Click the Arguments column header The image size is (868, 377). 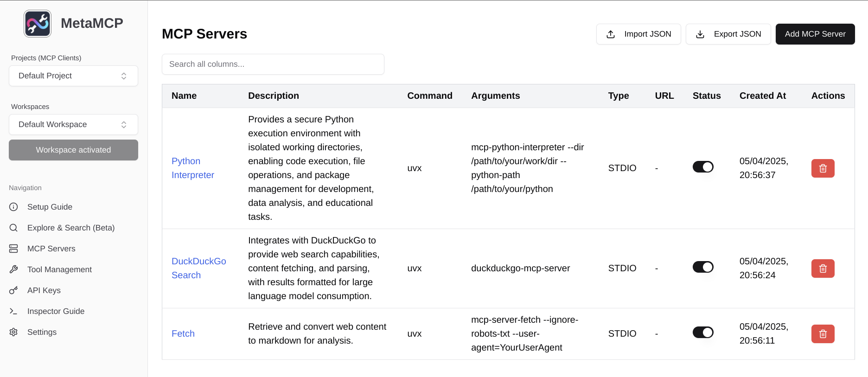click(x=496, y=96)
